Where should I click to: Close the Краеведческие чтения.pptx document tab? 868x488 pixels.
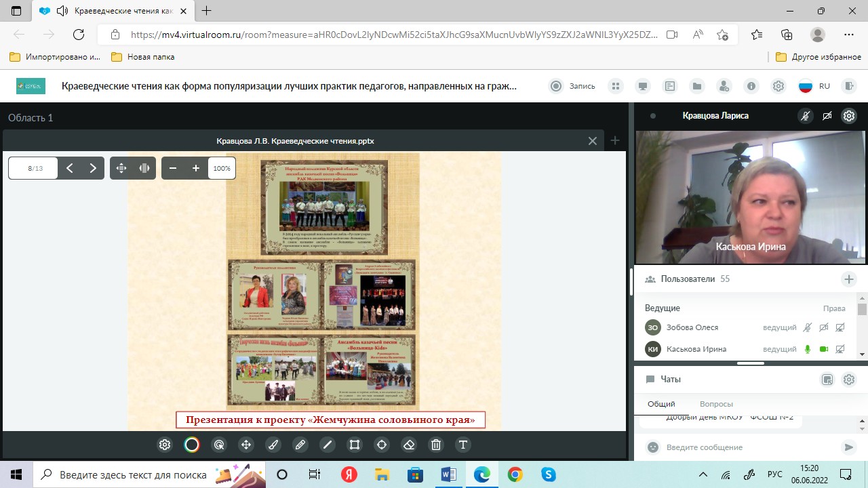pyautogui.click(x=593, y=141)
